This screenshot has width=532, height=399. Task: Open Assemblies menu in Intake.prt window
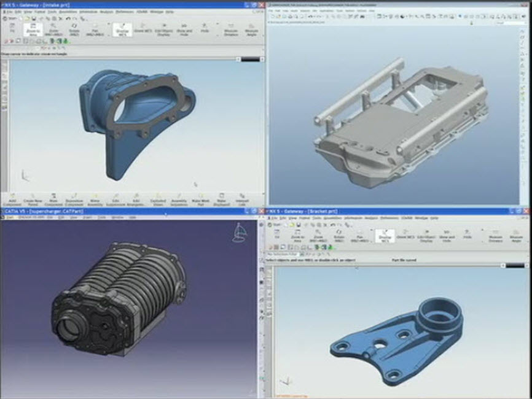[x=68, y=12]
